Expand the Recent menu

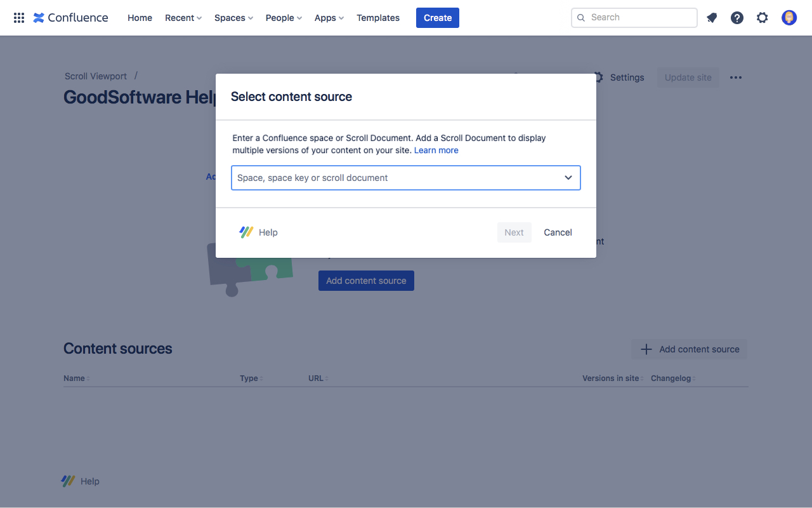pyautogui.click(x=183, y=18)
